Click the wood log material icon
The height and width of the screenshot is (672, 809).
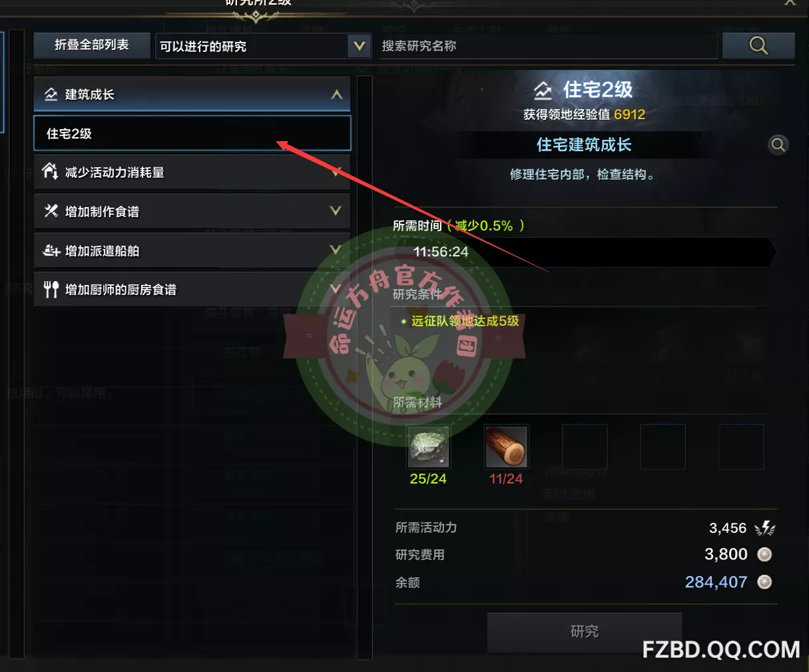pos(506,446)
